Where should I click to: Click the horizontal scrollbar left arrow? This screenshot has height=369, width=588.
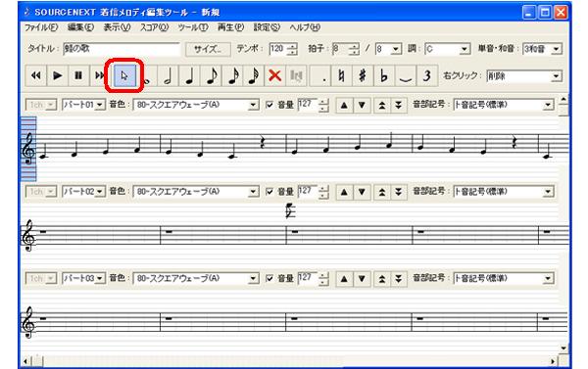(25, 361)
